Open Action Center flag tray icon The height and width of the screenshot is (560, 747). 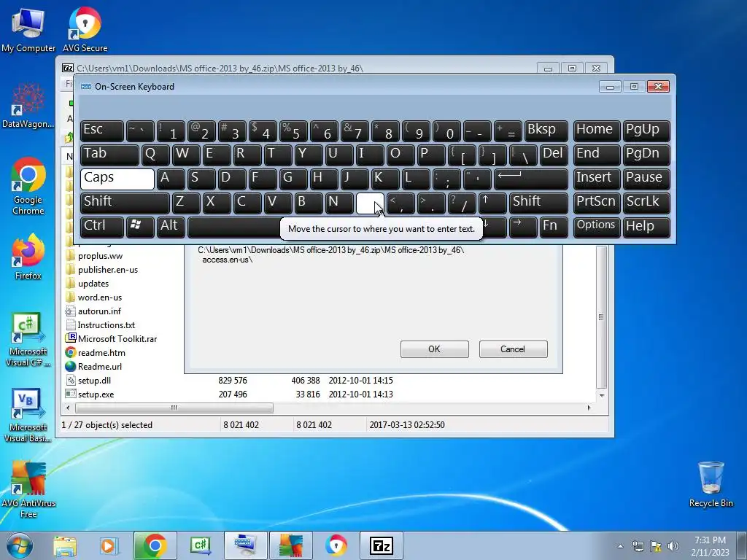pyautogui.click(x=656, y=546)
